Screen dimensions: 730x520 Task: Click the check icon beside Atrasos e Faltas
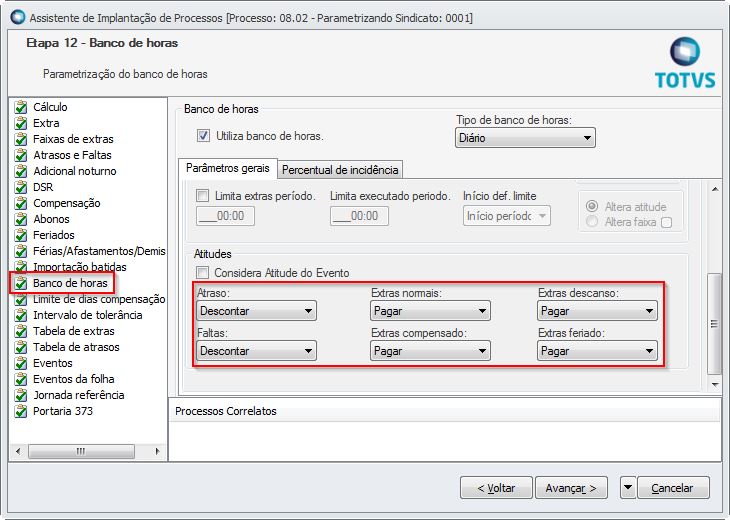pyautogui.click(x=20, y=155)
